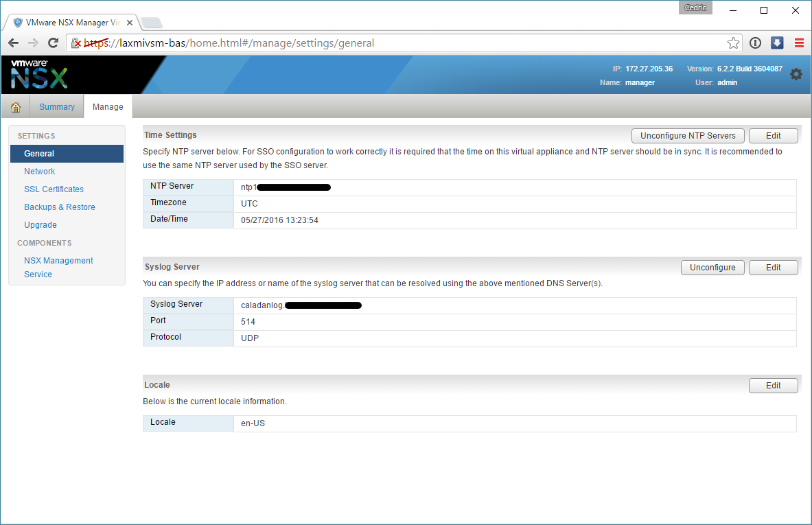Switch to the Summary tab
Screen dimensions: 812x525
pyautogui.click(x=57, y=107)
